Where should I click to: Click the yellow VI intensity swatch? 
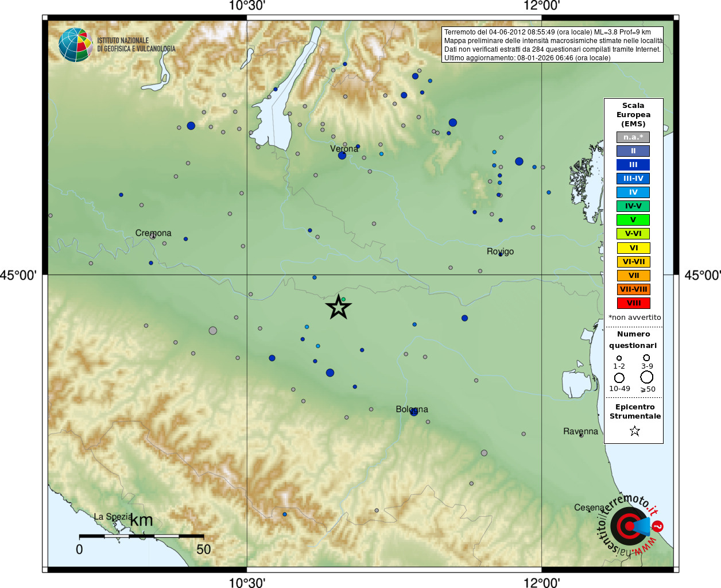coord(634,248)
